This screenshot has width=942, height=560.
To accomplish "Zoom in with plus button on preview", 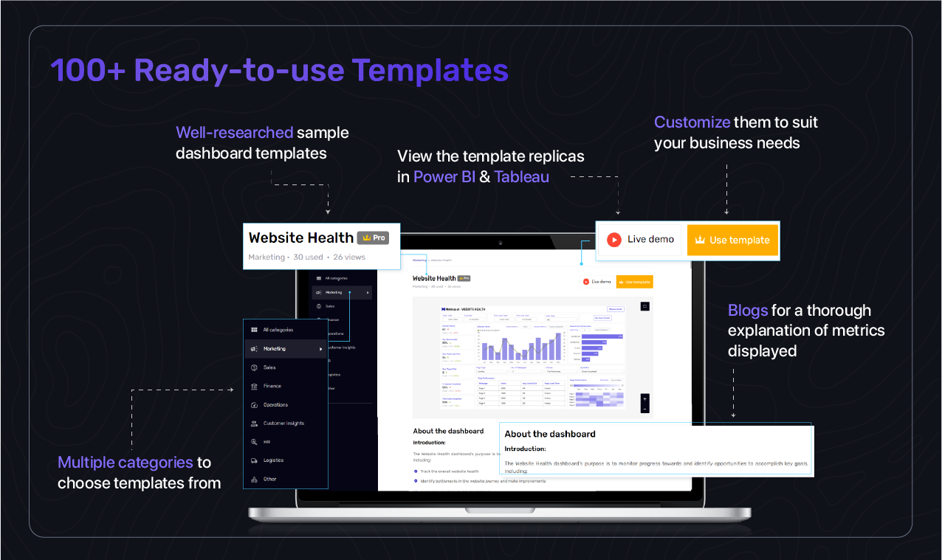I will pyautogui.click(x=644, y=399).
